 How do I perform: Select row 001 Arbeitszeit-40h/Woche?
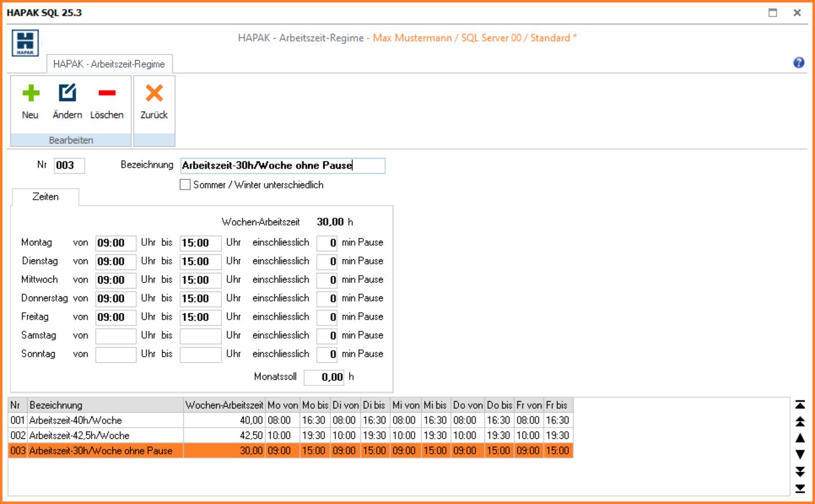click(x=75, y=420)
